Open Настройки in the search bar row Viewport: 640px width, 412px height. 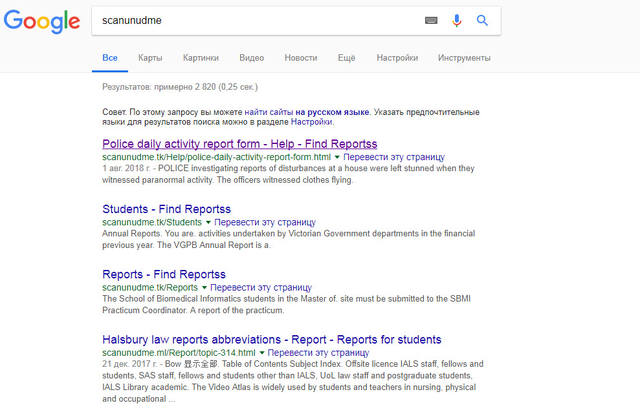coord(397,58)
